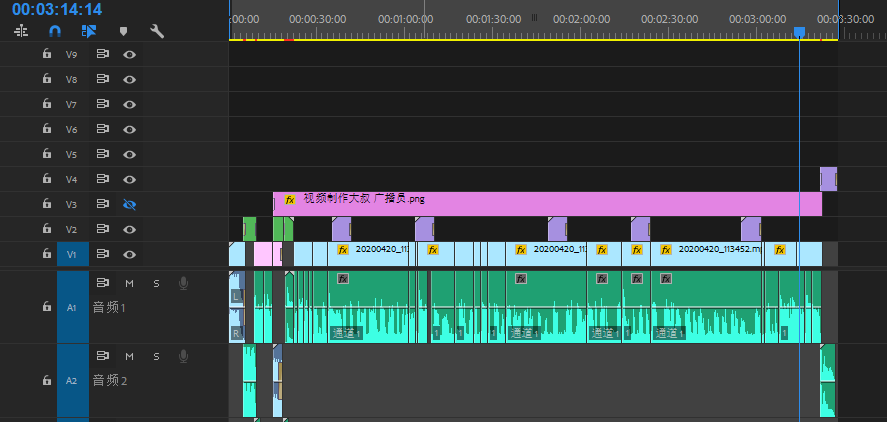The width and height of the screenshot is (887, 422).
Task: Add Marker with shield icon
Action: pyautogui.click(x=123, y=31)
